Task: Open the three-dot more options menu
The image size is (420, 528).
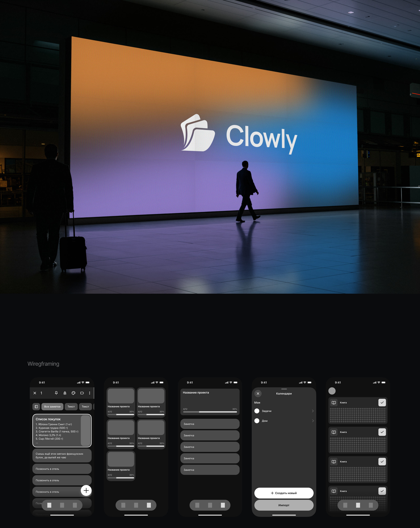Action: tap(90, 393)
